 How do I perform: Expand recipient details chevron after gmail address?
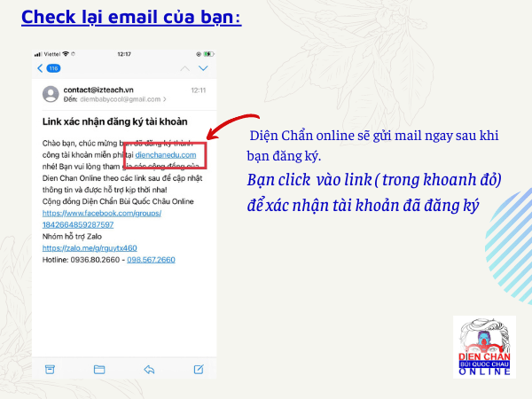coord(165,99)
